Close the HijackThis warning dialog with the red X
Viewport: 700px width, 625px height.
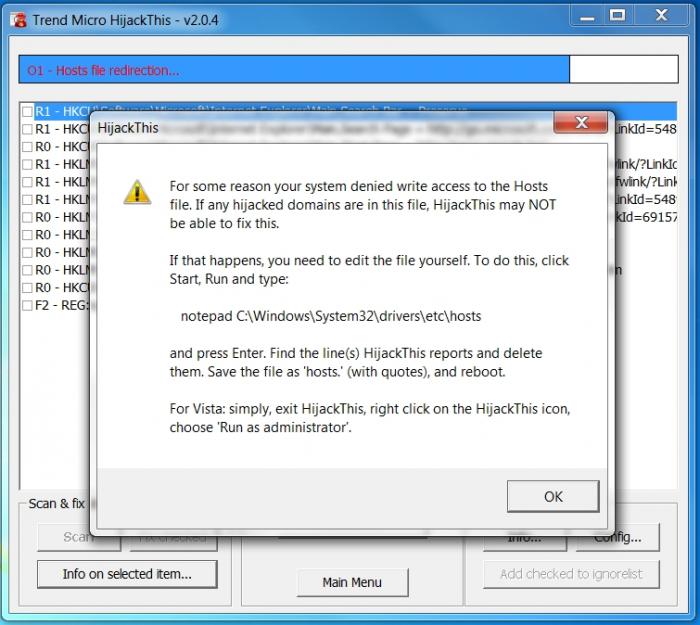[580, 122]
